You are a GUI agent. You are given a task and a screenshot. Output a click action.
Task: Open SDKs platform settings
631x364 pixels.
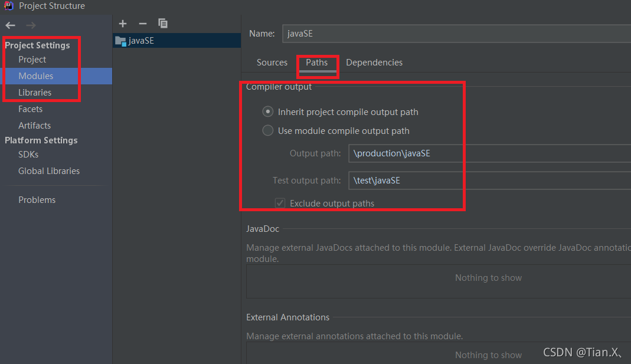[28, 155]
